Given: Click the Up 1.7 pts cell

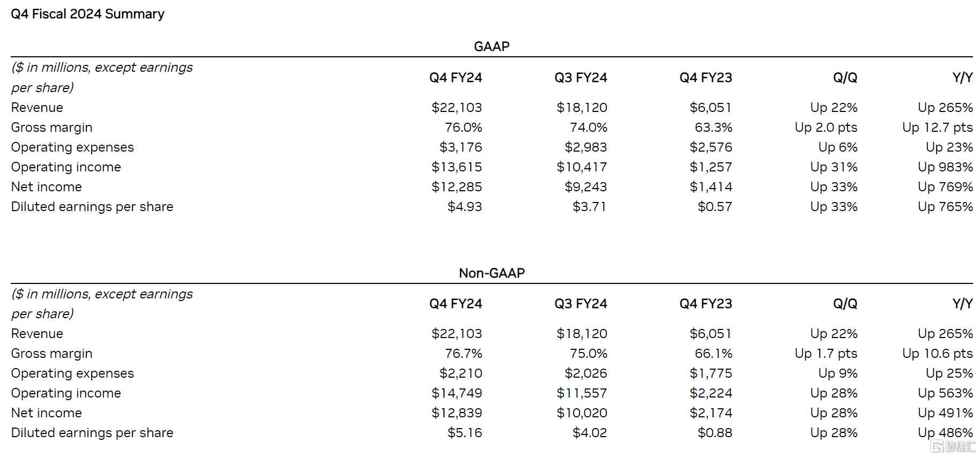Looking at the screenshot, I should coord(826,354).
